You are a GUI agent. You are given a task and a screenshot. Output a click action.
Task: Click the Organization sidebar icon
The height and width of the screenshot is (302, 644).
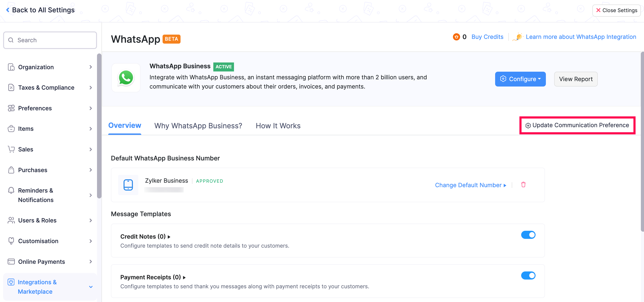pos(11,67)
